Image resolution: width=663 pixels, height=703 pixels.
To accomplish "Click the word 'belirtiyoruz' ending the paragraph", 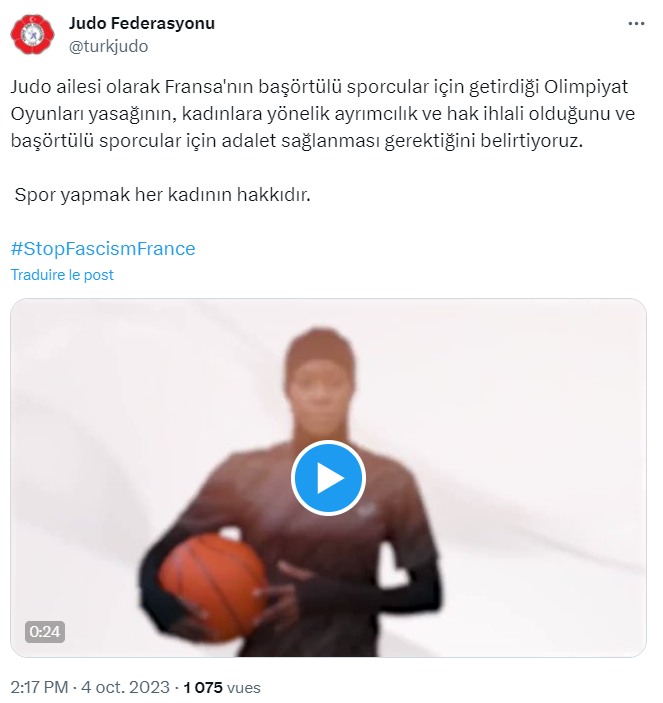I will point(531,141).
